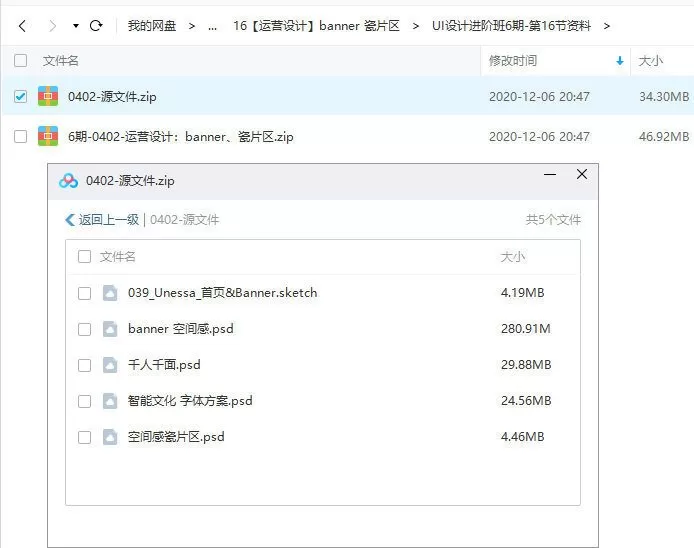Click the file icon for 千人千面.psd
The image size is (694, 548).
tap(110, 365)
